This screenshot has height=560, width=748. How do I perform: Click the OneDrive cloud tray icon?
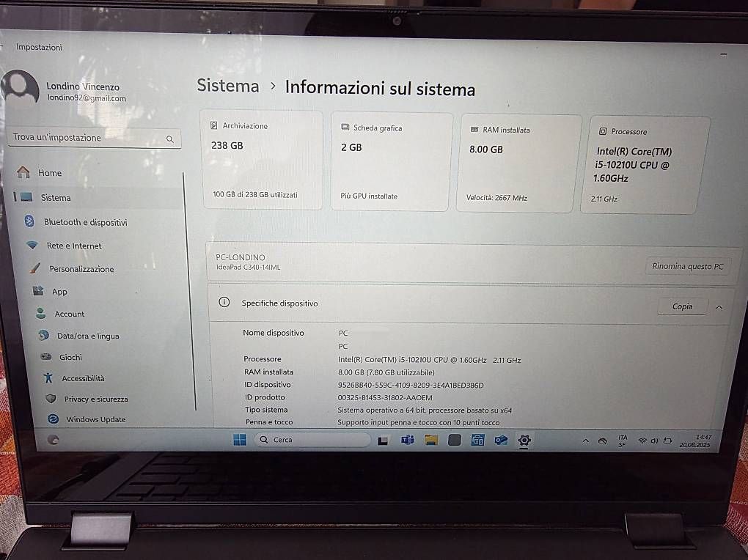(603, 441)
